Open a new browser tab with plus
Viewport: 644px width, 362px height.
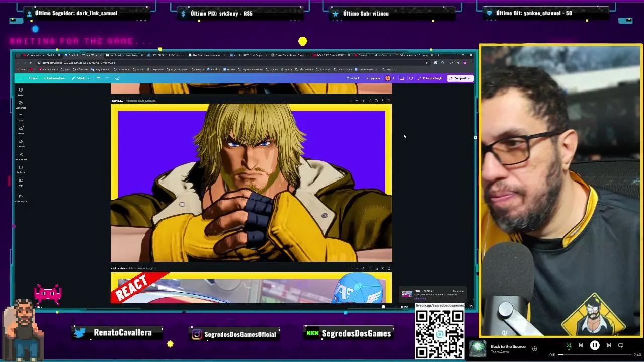point(438,55)
